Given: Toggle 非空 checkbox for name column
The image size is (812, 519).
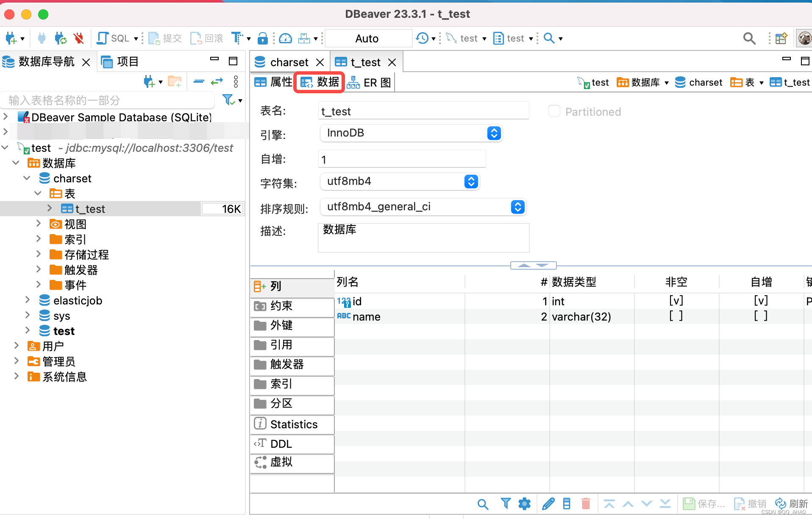Looking at the screenshot, I should click(676, 316).
